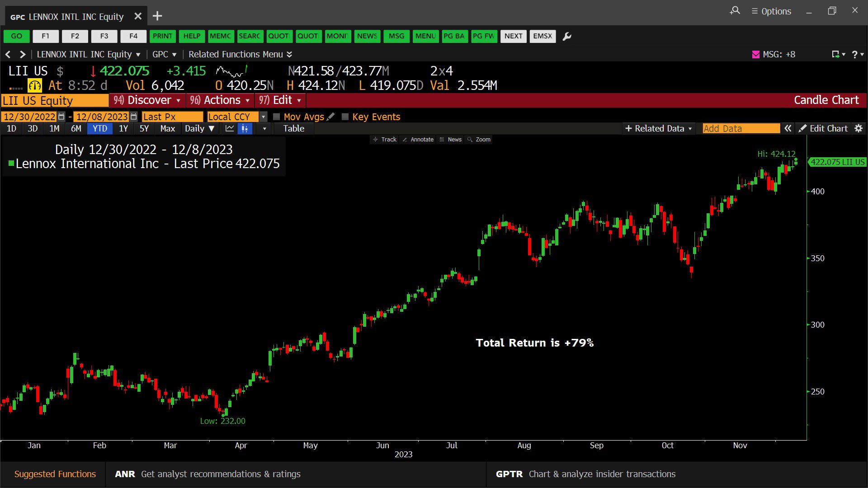Expand the GPC function dropdown
This screenshot has height=488, width=868.
[x=164, y=54]
